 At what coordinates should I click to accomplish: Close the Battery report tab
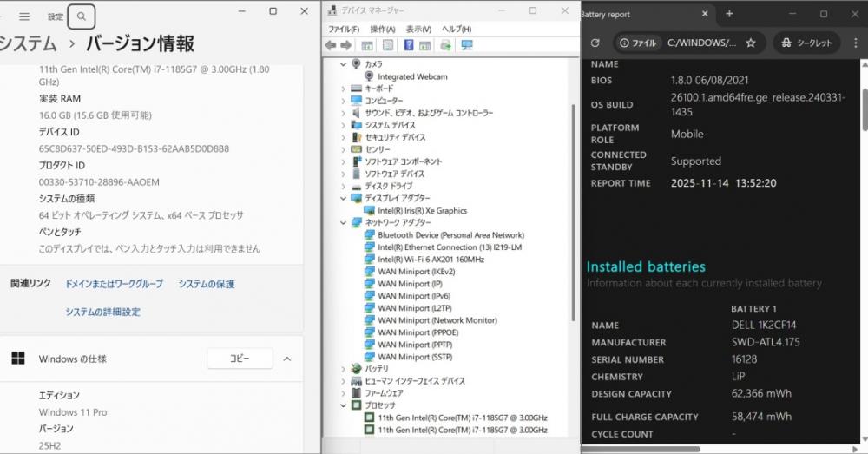coord(705,14)
